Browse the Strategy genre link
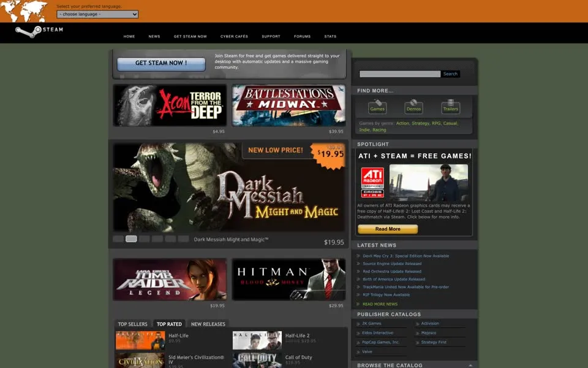Image resolution: width=588 pixels, height=368 pixels. (420, 123)
